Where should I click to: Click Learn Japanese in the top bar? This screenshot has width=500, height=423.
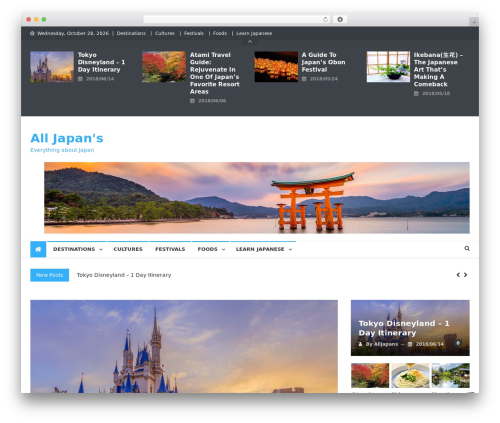coord(254,33)
